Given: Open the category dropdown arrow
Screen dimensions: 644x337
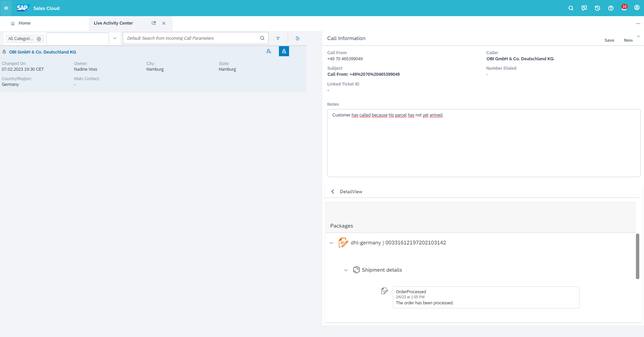Looking at the screenshot, I should point(115,38).
